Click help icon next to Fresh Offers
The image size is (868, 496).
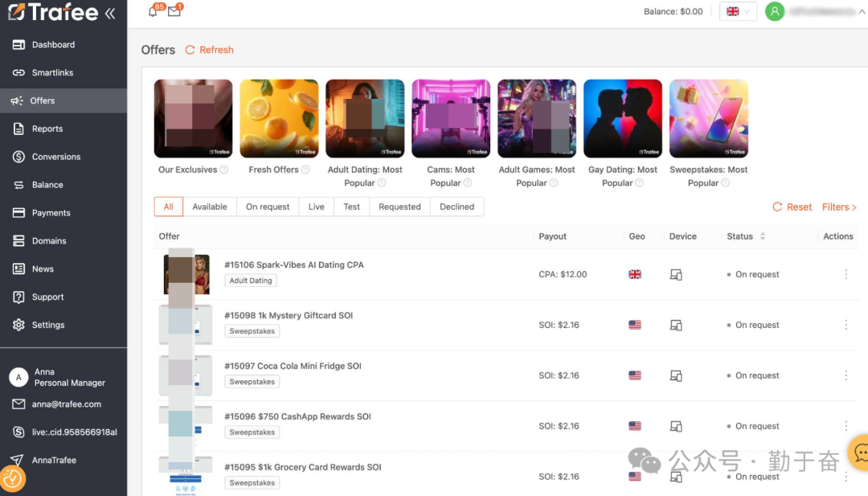(305, 170)
